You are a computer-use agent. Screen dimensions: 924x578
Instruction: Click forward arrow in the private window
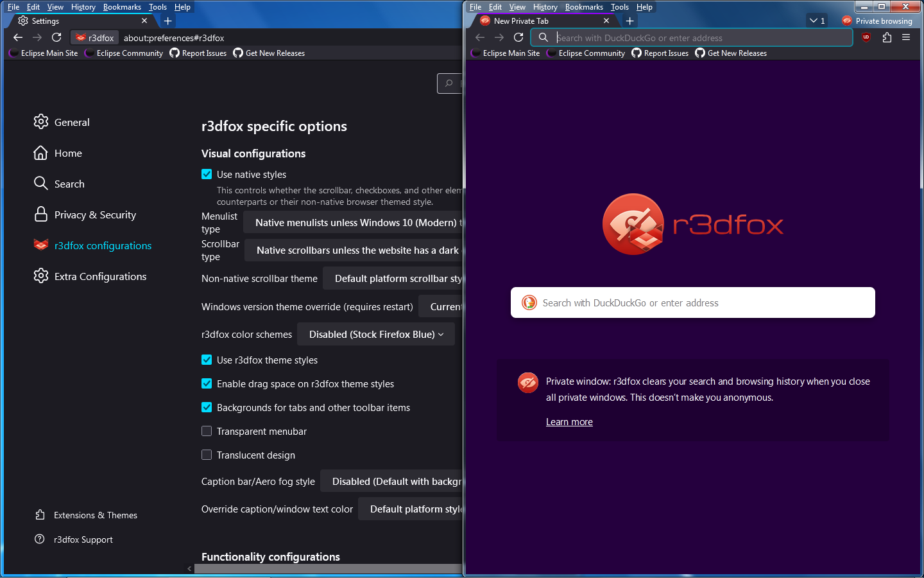(499, 38)
